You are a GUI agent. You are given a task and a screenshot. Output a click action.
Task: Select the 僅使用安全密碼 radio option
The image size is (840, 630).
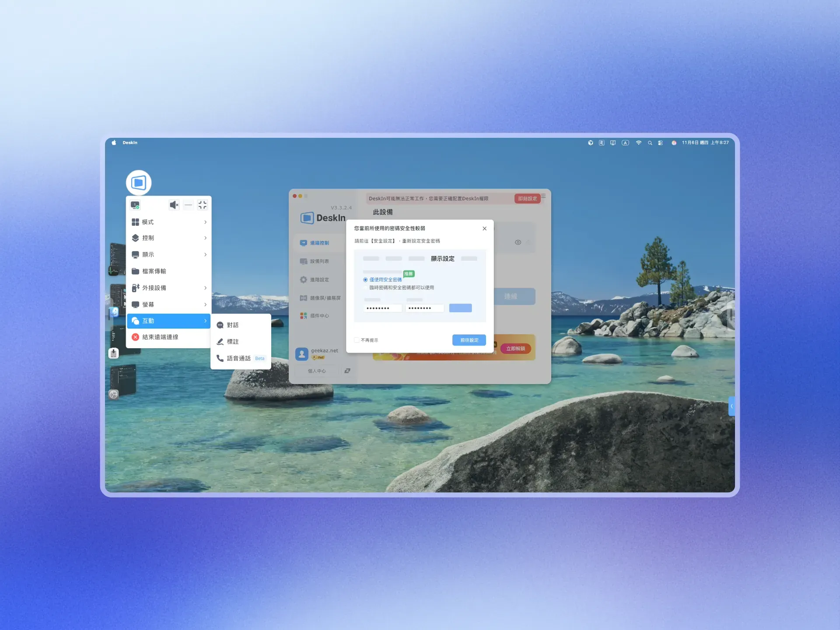[x=365, y=280]
